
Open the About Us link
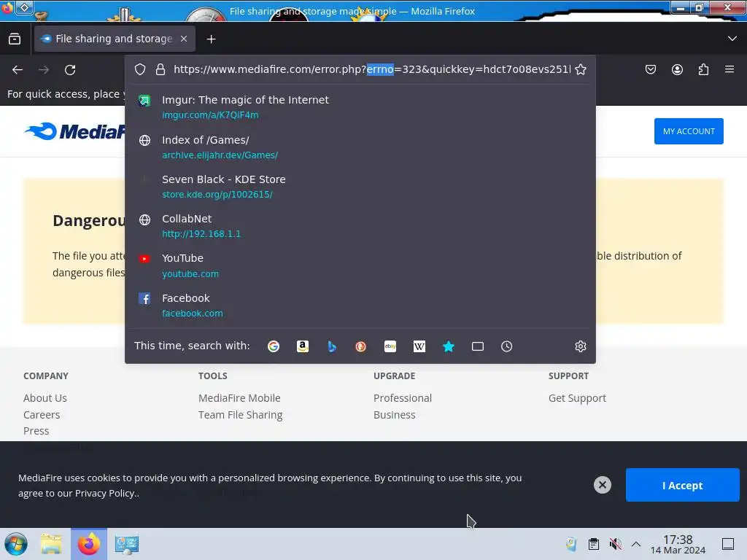44,398
